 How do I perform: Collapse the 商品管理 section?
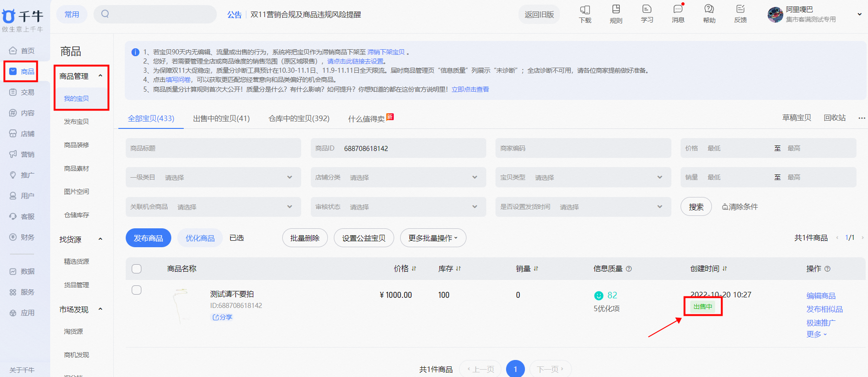pos(100,76)
